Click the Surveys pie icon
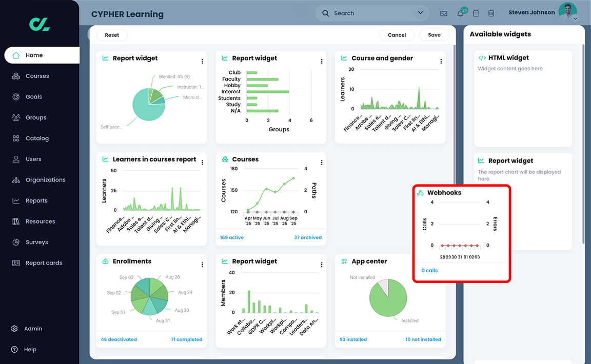Image resolution: width=591 pixels, height=364 pixels. [16, 242]
